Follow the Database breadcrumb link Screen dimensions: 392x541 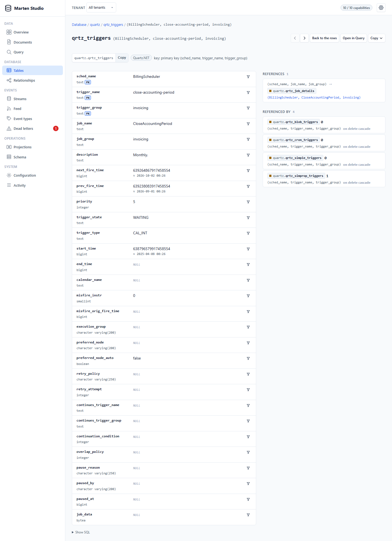coord(79,24)
